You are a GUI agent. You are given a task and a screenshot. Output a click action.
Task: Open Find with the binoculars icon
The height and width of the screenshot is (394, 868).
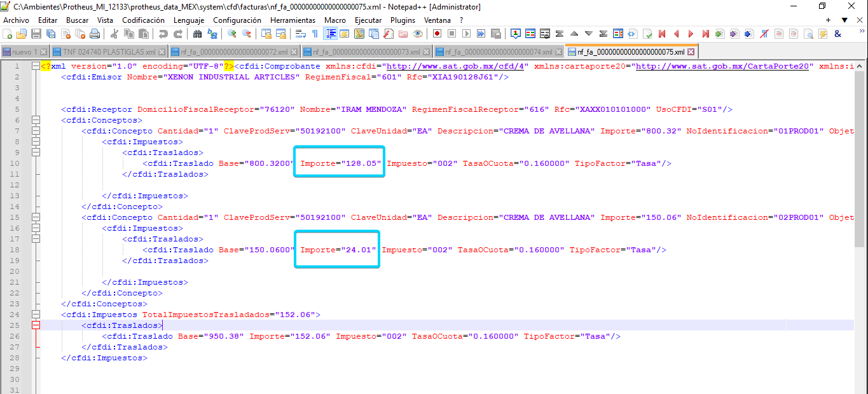pos(197,34)
